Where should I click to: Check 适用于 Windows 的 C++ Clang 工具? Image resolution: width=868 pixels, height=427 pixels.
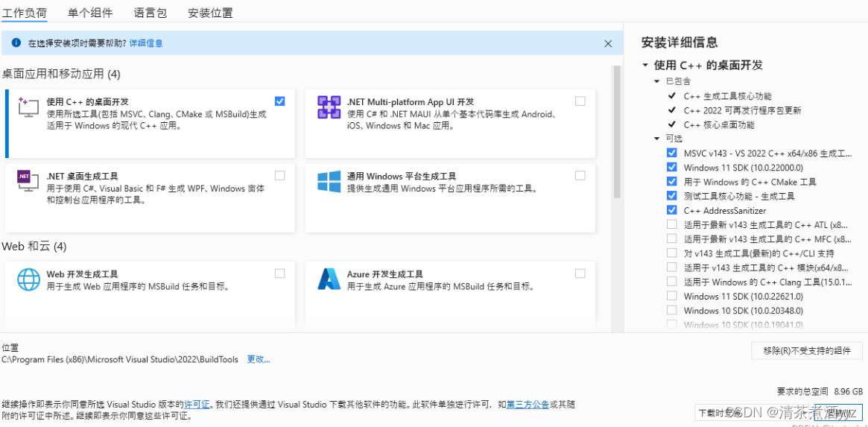(x=671, y=282)
